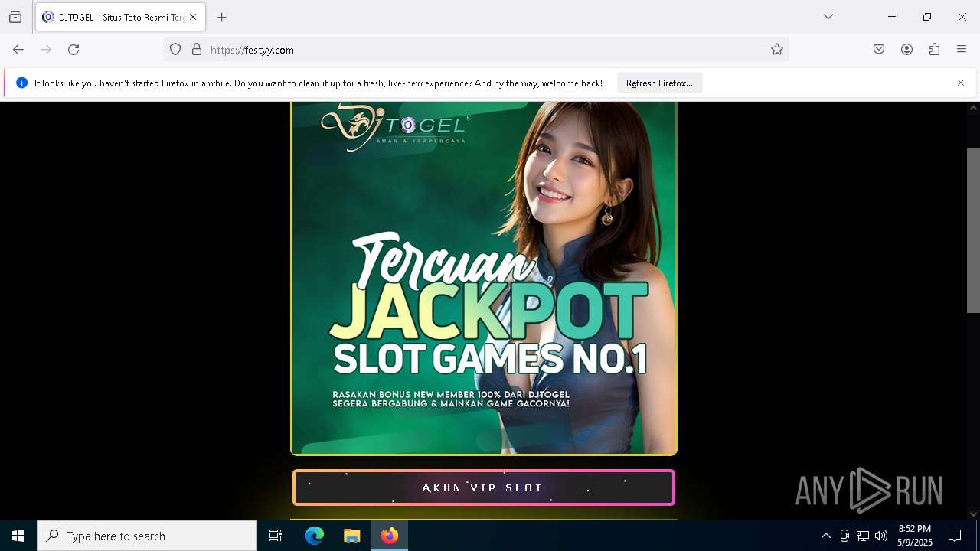Open File Explorer from taskbar

351,536
